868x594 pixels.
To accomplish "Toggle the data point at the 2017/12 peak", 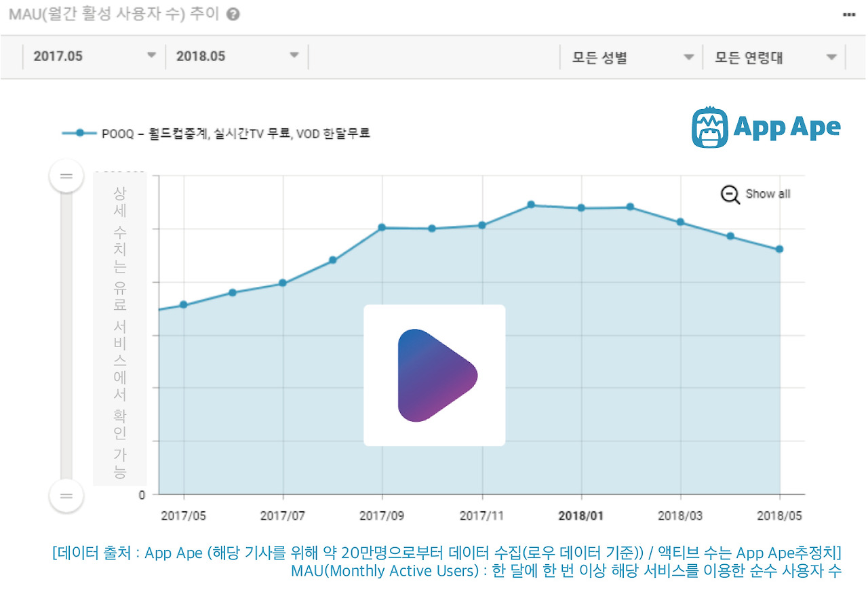I will [x=531, y=203].
